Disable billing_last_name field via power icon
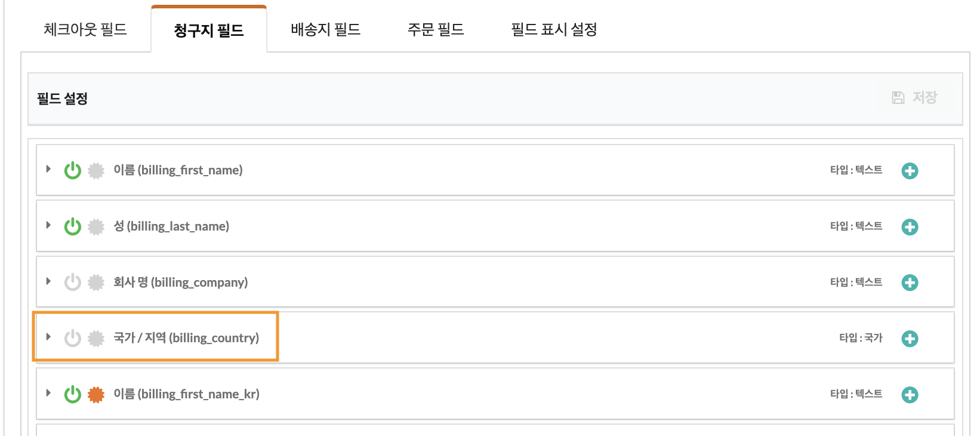The width and height of the screenshot is (980, 436). click(x=73, y=226)
